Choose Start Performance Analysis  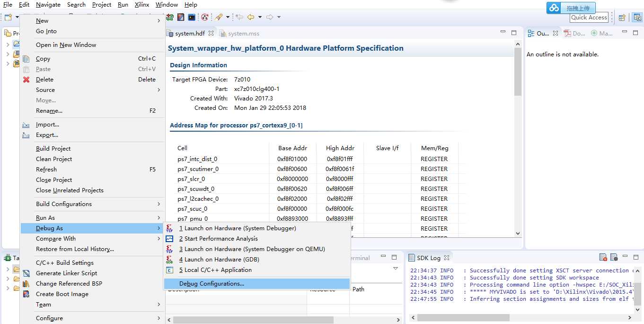pos(257,239)
